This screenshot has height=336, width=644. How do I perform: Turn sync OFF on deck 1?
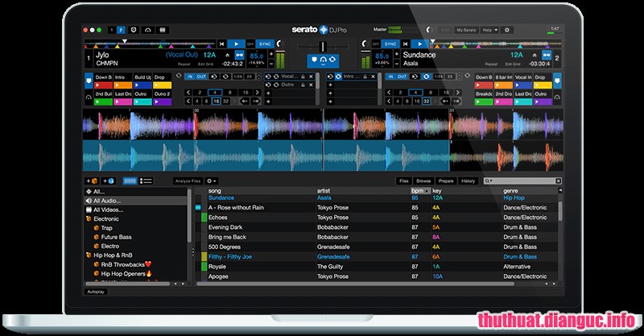tap(250, 44)
